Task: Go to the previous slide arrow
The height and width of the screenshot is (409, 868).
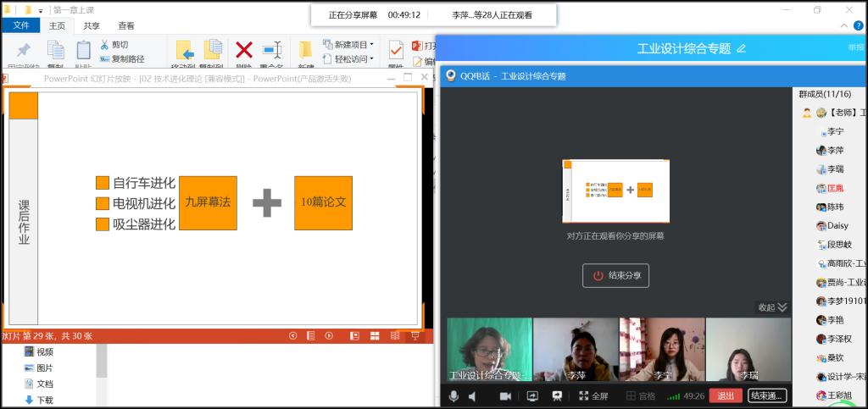Action: [293, 335]
